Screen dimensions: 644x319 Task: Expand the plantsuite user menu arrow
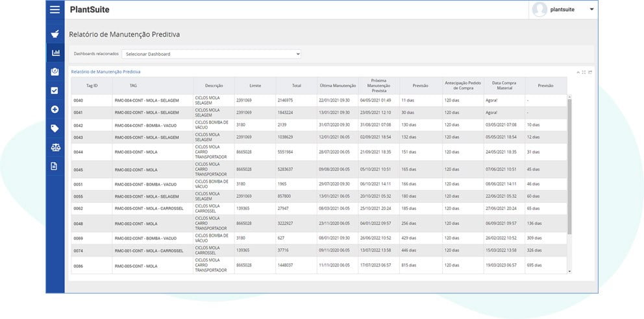[592, 10]
